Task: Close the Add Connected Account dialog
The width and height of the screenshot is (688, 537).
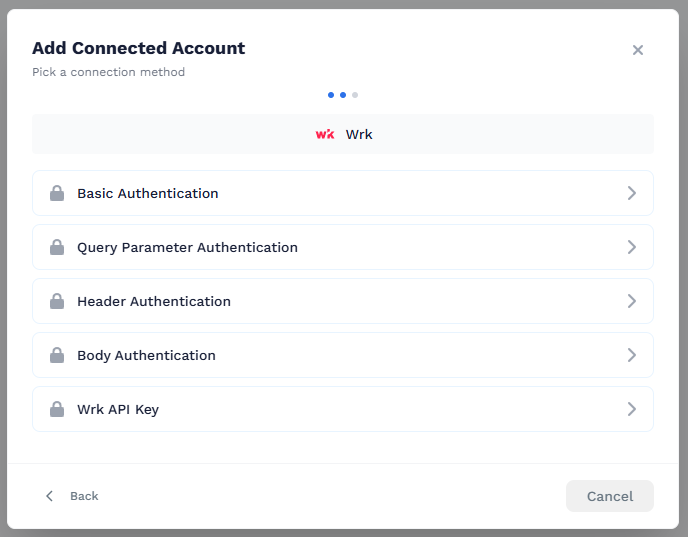Action: coord(638,50)
